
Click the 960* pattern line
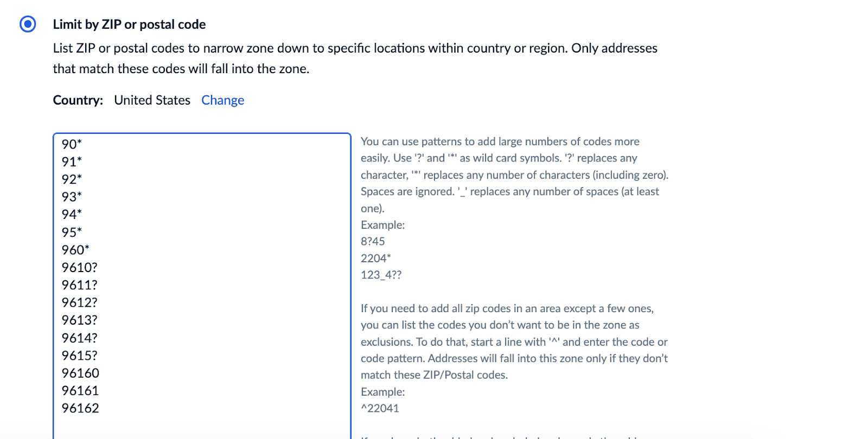click(x=75, y=250)
